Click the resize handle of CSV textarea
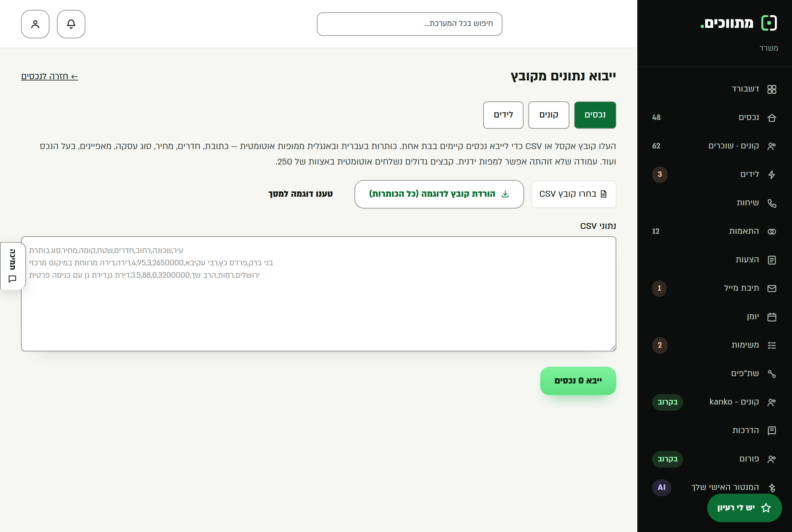The height and width of the screenshot is (532, 792). (x=613, y=348)
